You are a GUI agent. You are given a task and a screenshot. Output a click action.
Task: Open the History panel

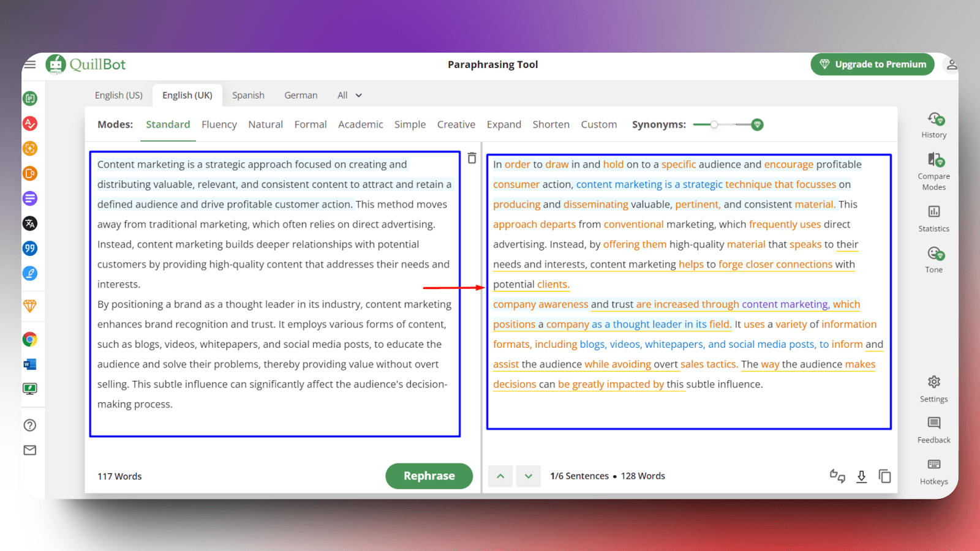934,125
